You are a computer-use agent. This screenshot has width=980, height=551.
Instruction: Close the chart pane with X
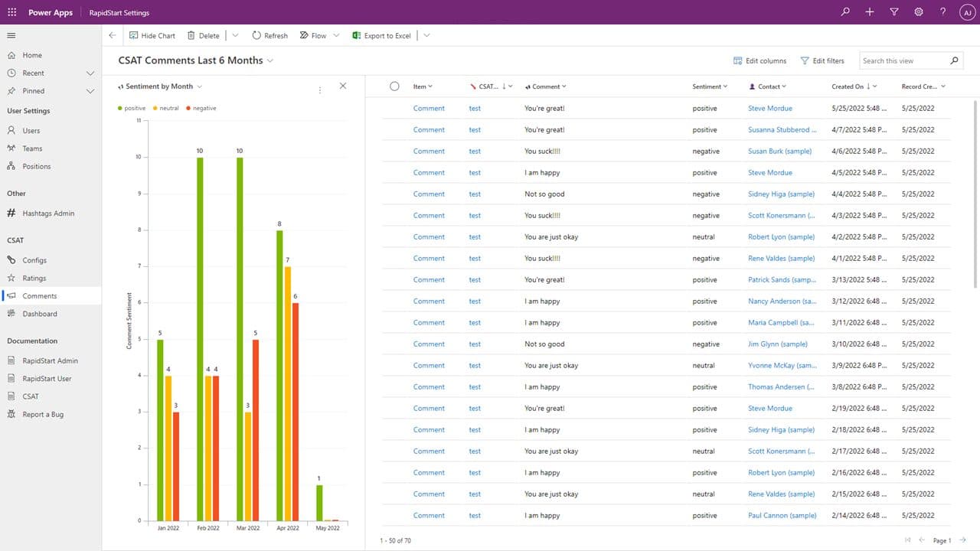342,86
